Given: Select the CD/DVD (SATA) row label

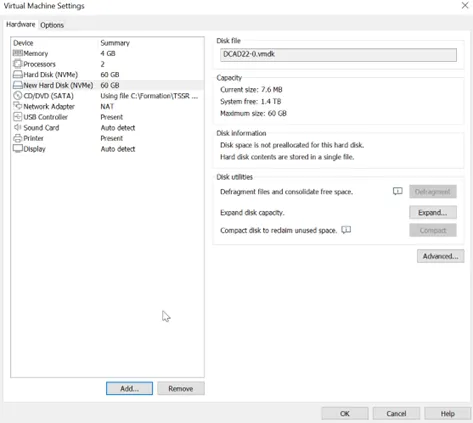Looking at the screenshot, I should 48,96.
